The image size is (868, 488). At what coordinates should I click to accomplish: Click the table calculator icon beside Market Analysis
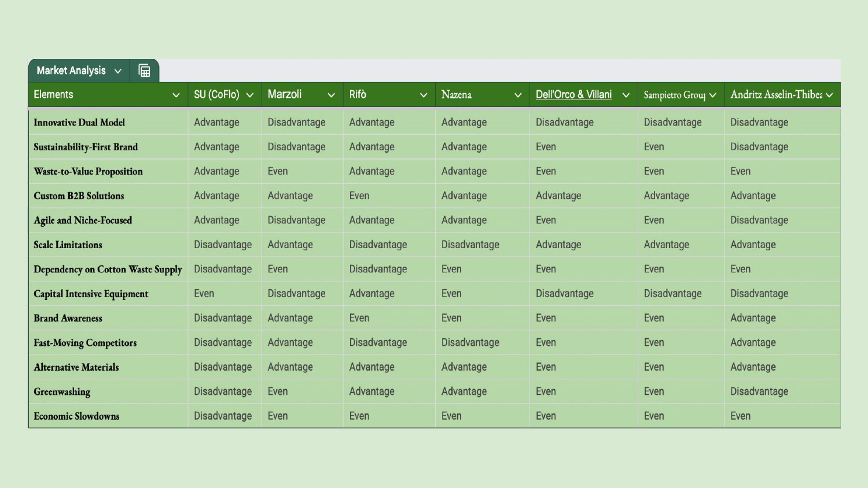[x=144, y=71]
